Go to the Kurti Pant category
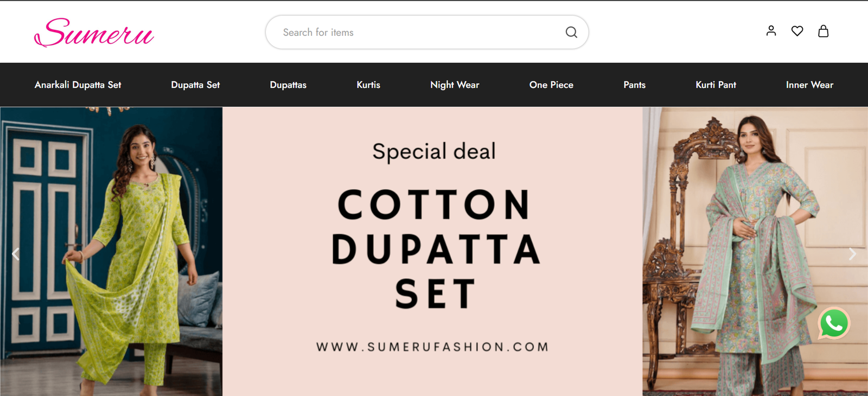 (x=716, y=85)
